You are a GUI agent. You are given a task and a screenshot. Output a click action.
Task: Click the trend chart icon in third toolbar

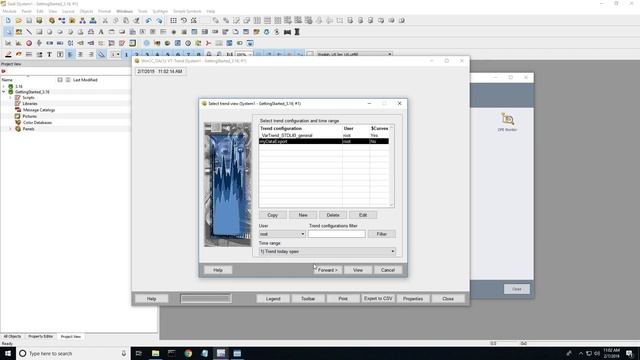click(8, 43)
